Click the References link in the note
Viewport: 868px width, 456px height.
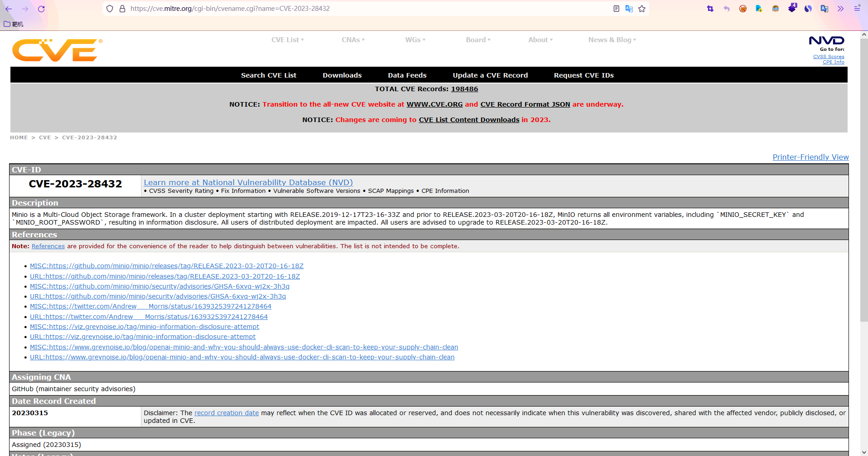48,246
